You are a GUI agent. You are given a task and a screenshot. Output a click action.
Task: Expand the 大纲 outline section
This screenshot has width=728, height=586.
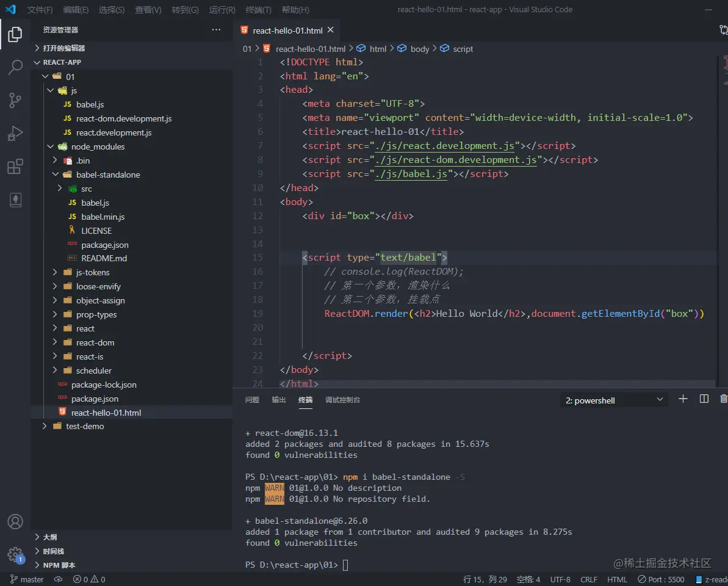pyautogui.click(x=37, y=537)
